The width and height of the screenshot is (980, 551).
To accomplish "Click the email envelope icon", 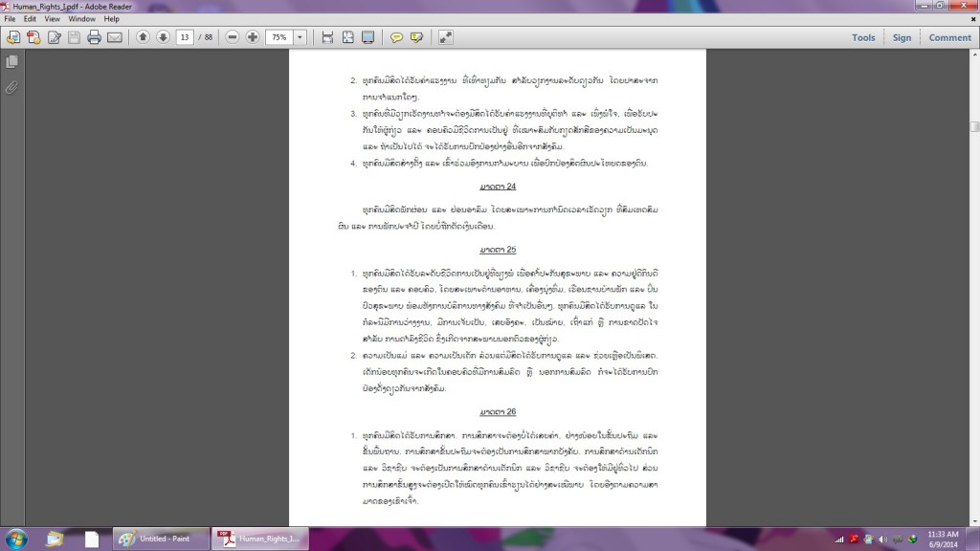I will click(x=114, y=37).
